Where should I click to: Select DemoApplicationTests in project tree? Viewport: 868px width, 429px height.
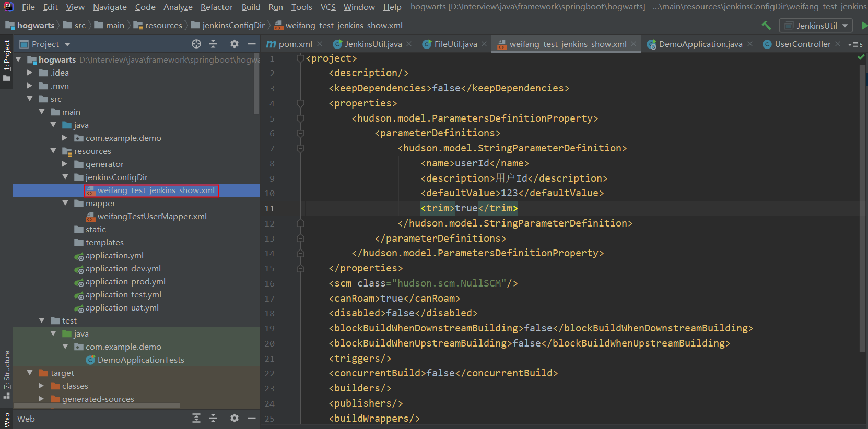(x=141, y=360)
